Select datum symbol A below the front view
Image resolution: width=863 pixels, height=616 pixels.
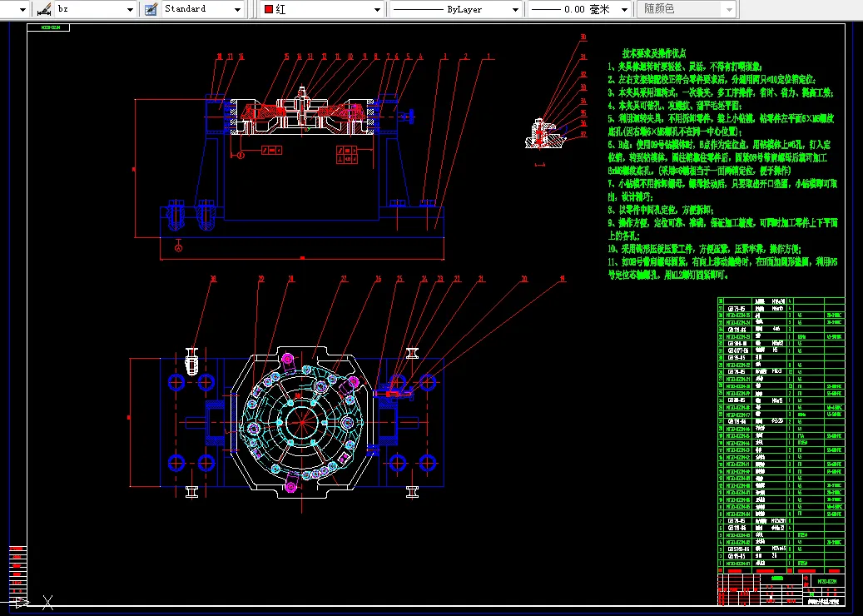tap(178, 248)
